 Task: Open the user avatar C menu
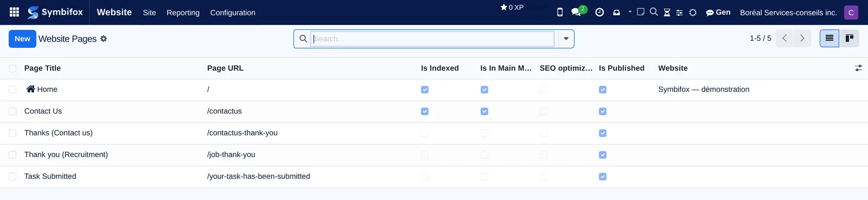[851, 12]
